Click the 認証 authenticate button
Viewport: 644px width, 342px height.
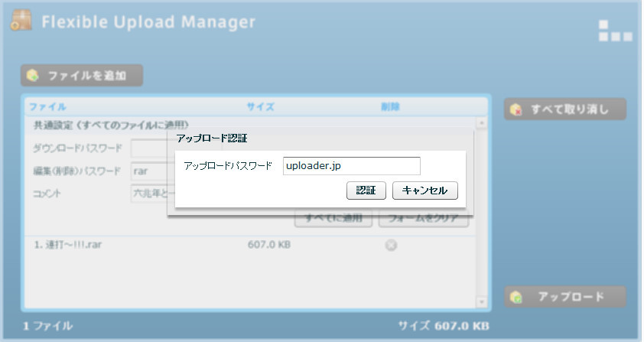(366, 191)
